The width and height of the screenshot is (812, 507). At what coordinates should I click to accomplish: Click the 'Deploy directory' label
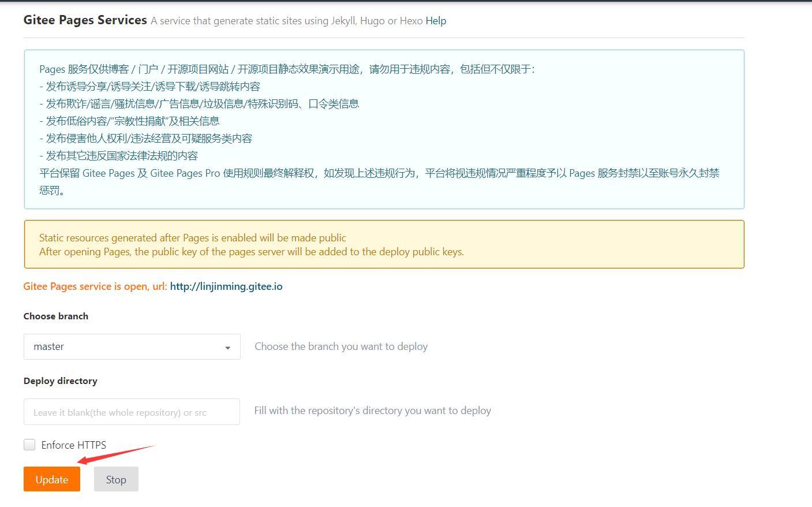point(61,381)
